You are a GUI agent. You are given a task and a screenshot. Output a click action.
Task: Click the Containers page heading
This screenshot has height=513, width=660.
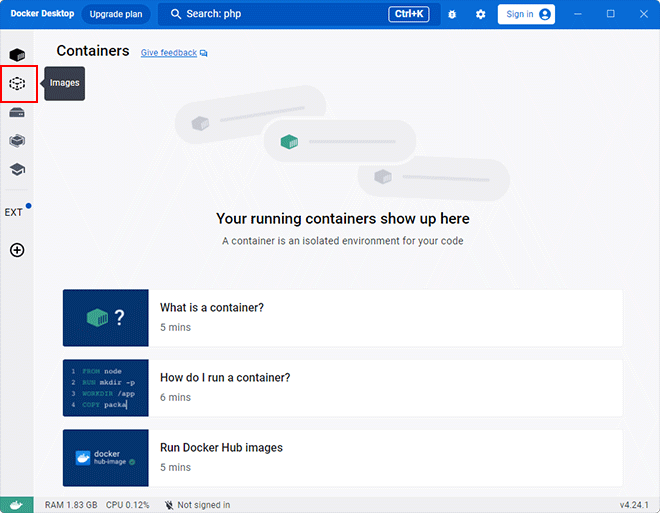pos(93,51)
